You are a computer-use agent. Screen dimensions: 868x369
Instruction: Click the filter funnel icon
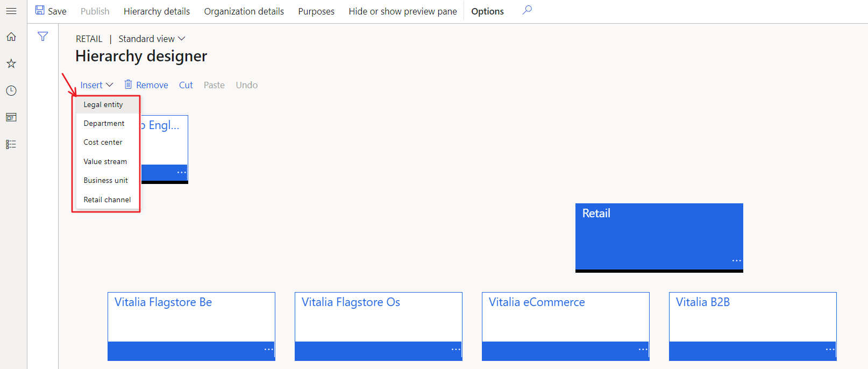tap(42, 37)
